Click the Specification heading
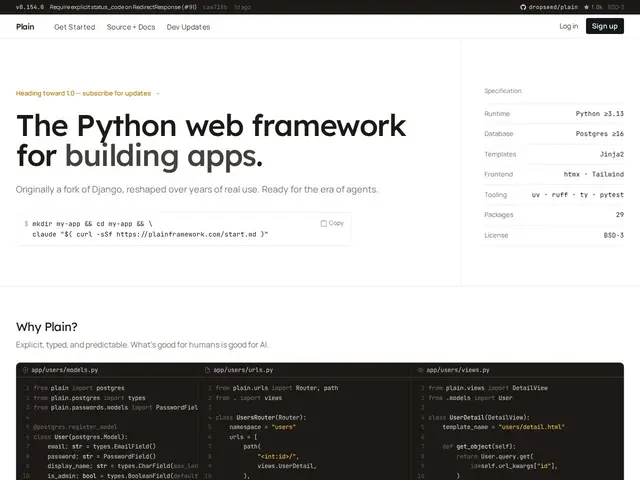The width and height of the screenshot is (640, 480). pos(503,91)
